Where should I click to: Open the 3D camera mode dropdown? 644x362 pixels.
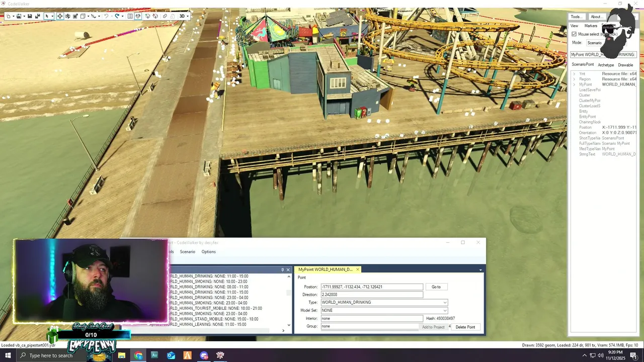coord(184,16)
